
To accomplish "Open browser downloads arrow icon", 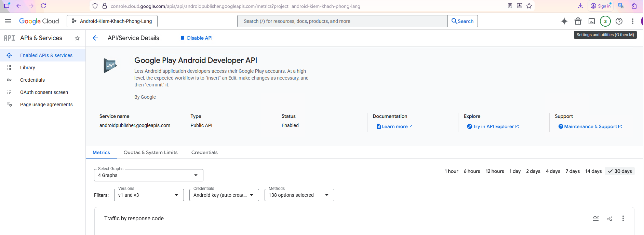I will coord(580,6).
